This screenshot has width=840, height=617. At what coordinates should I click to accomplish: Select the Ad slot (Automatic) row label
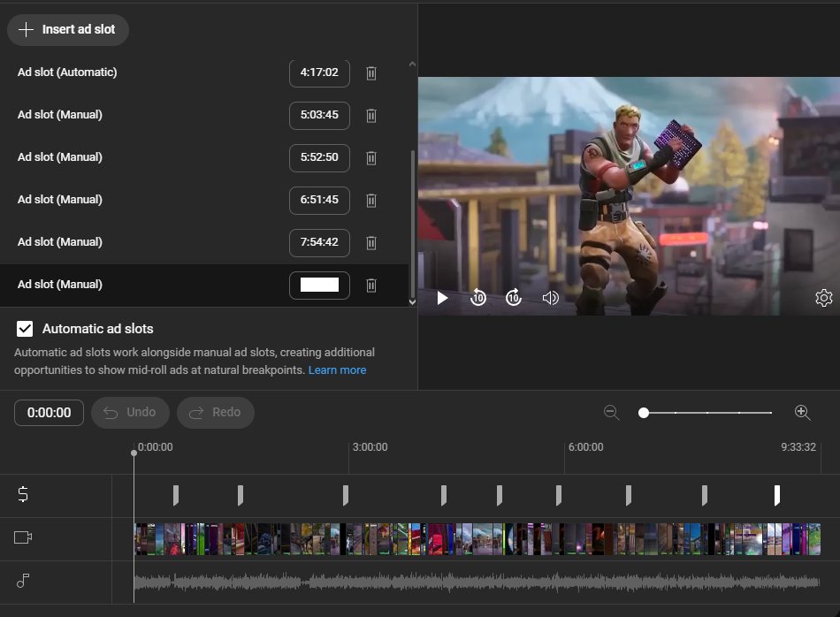point(67,72)
